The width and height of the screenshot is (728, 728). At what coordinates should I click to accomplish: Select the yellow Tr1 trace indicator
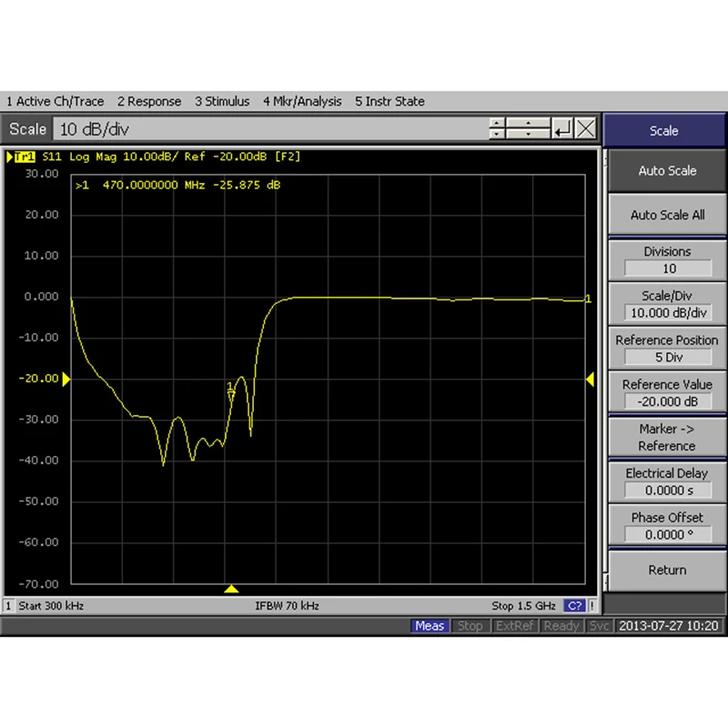pos(25,157)
